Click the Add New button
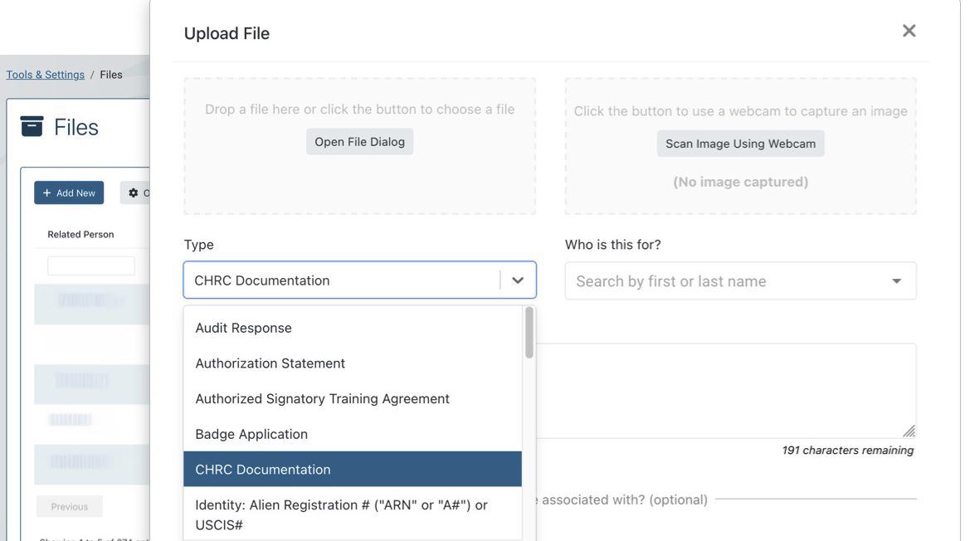The height and width of the screenshot is (541, 980). [69, 193]
